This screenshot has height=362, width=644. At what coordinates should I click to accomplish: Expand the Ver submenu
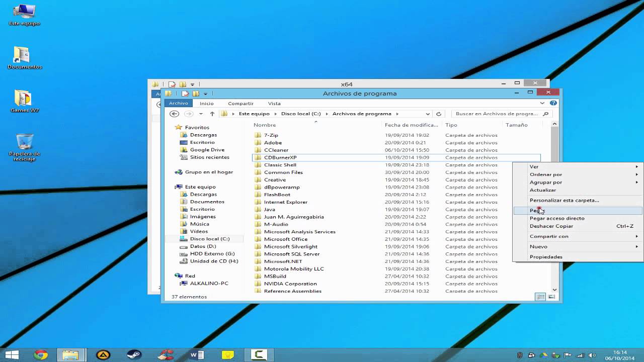578,166
